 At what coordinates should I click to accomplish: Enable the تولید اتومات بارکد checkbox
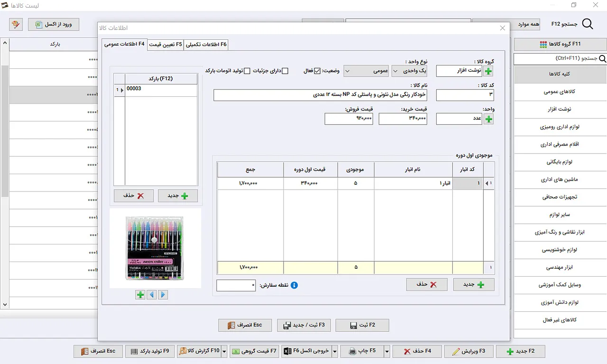[247, 71]
